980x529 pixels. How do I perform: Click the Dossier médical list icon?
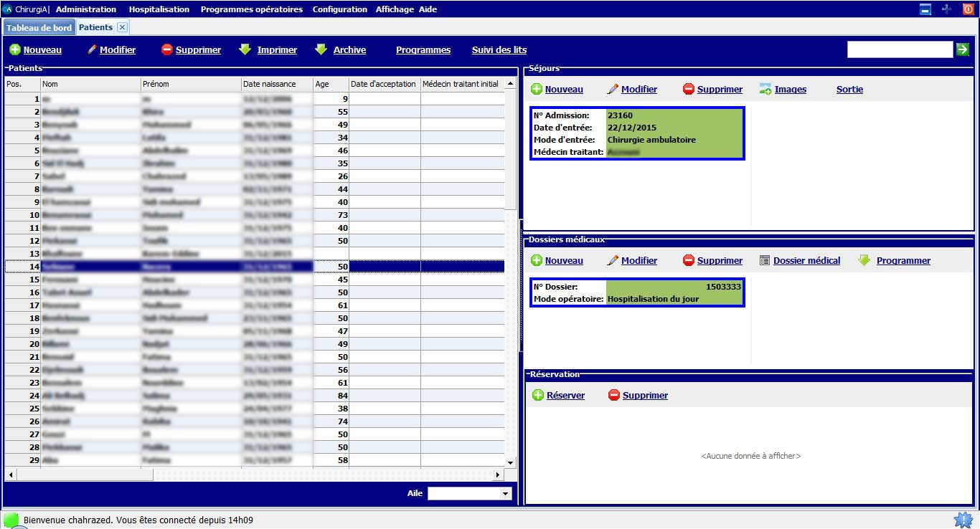[x=765, y=261]
